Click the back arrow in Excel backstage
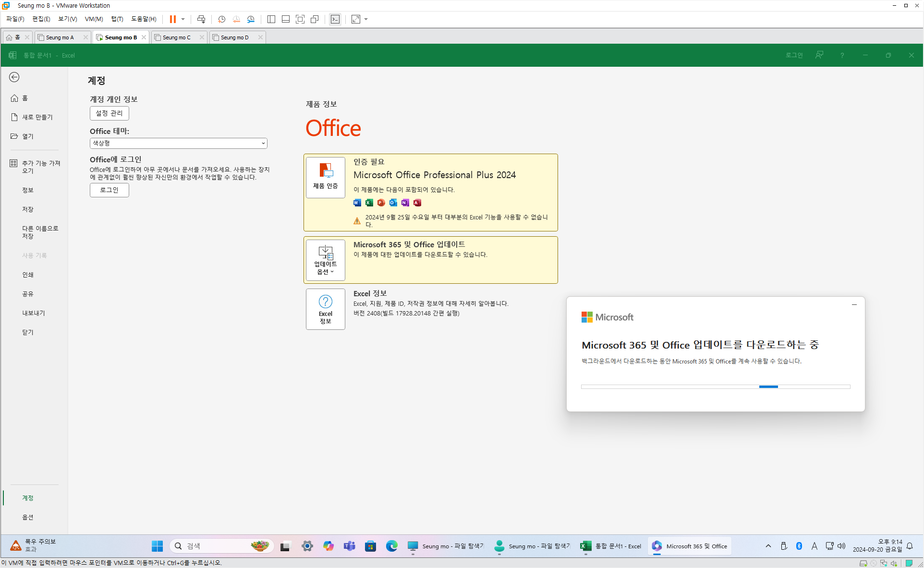 (14, 77)
